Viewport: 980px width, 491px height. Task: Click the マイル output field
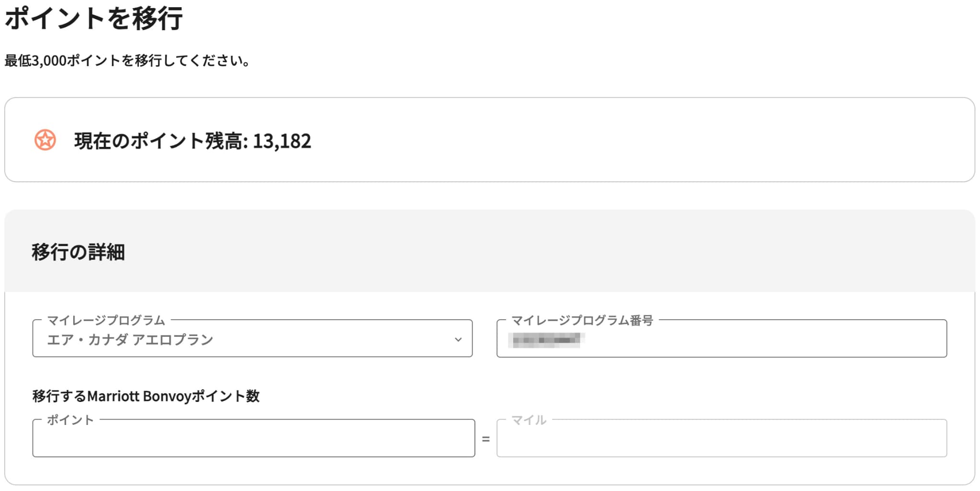click(x=721, y=438)
